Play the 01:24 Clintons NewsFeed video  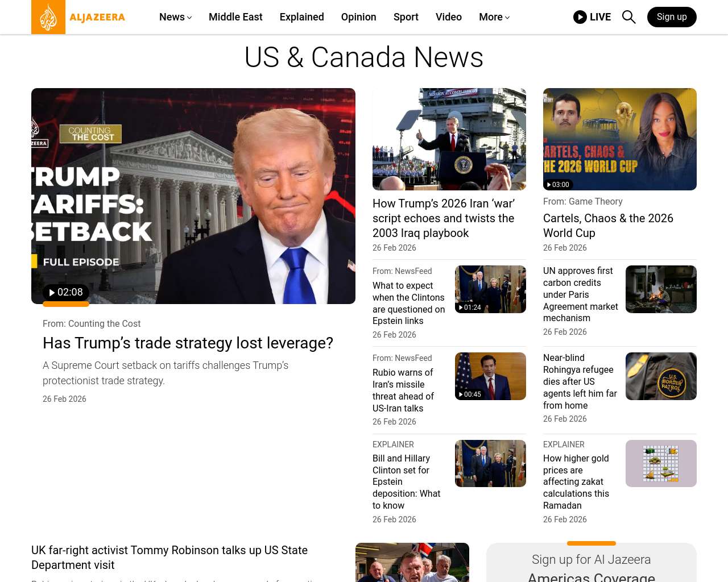(x=470, y=307)
